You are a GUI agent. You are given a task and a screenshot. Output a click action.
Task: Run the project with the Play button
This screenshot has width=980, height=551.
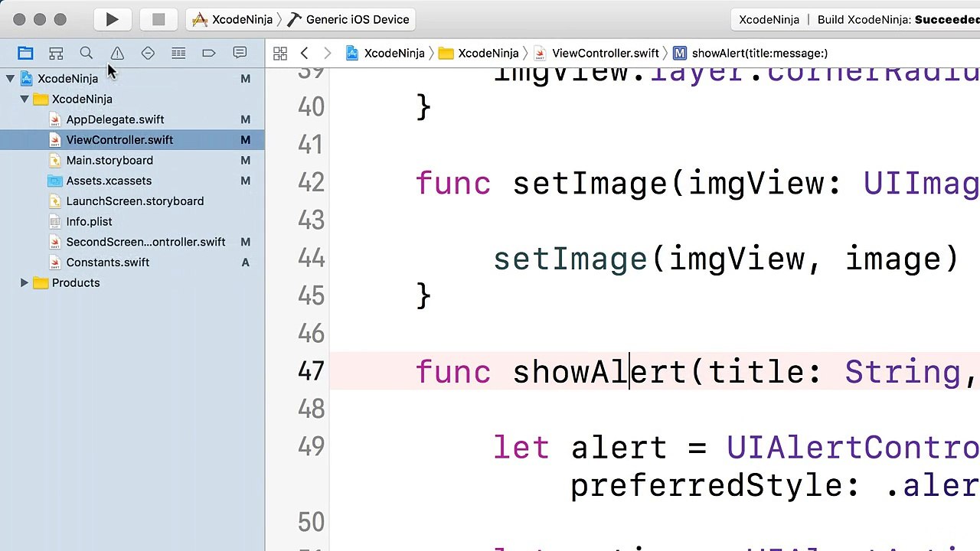pyautogui.click(x=112, y=19)
